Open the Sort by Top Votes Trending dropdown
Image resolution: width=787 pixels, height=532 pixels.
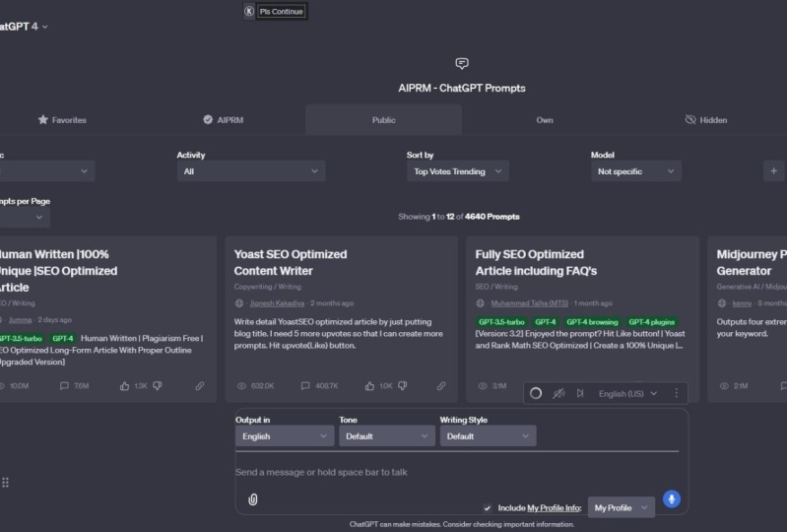[457, 171]
